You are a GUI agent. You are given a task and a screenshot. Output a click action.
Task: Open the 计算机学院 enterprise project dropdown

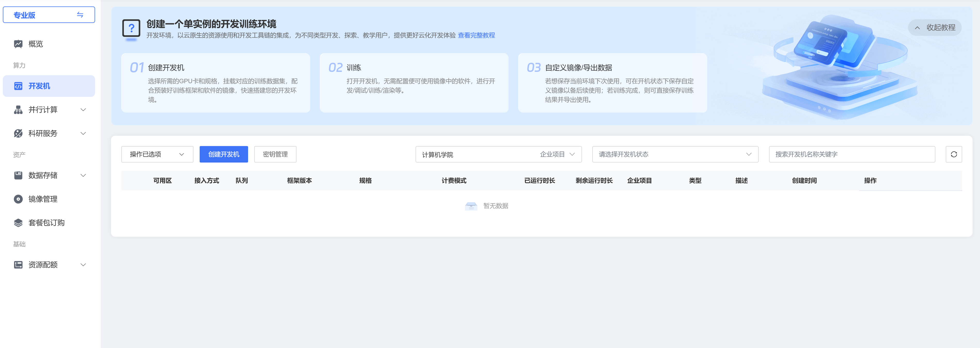click(x=498, y=154)
